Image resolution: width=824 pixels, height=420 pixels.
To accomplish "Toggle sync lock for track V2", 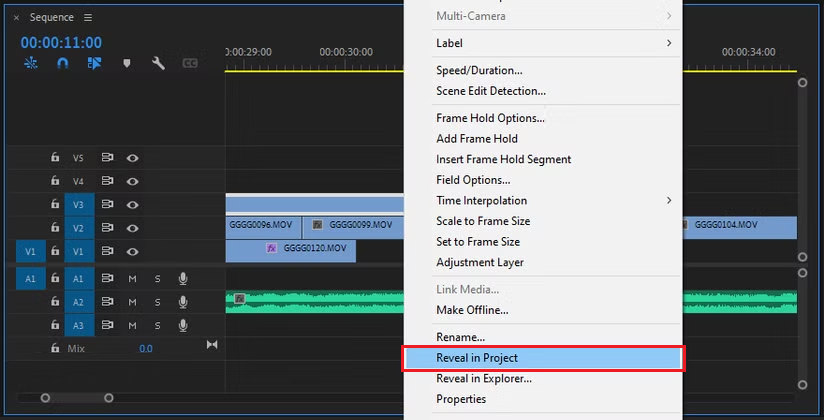I will pos(107,228).
